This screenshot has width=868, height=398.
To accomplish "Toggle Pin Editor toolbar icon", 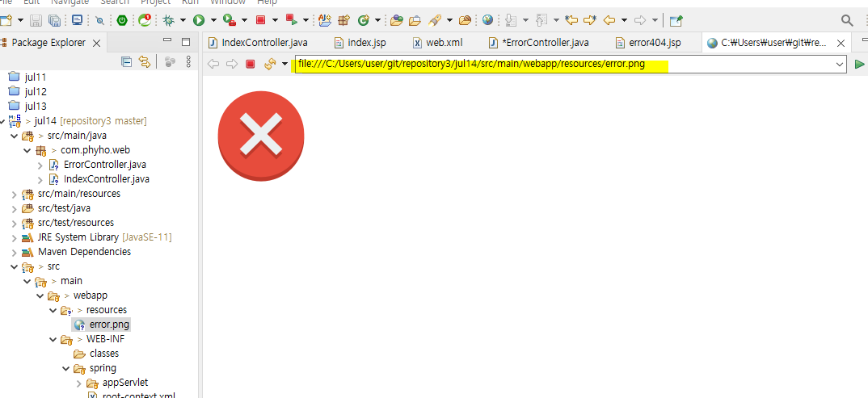I will pos(676,20).
